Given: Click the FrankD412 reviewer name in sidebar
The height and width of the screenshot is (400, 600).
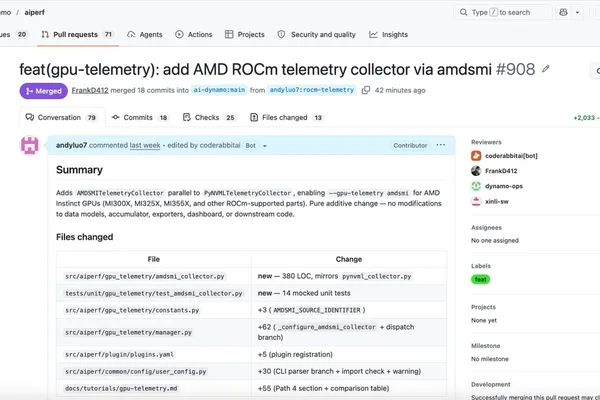Looking at the screenshot, I should (501, 171).
